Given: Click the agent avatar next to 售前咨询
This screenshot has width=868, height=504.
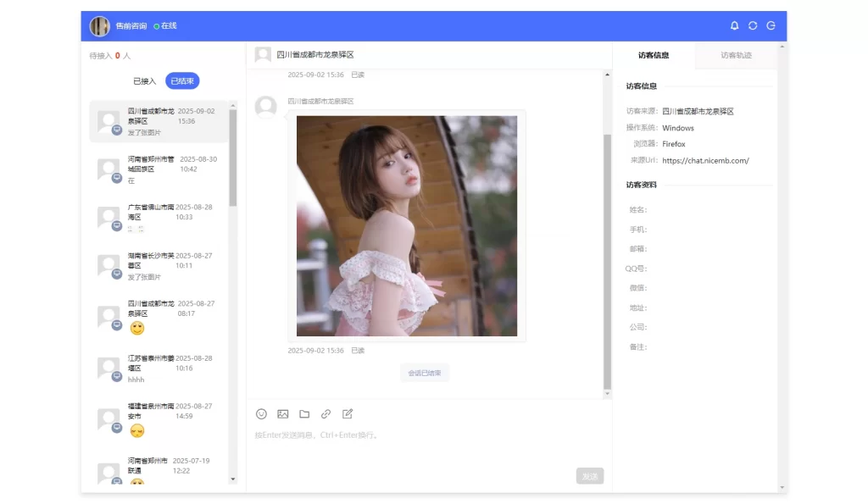Looking at the screenshot, I should [99, 25].
